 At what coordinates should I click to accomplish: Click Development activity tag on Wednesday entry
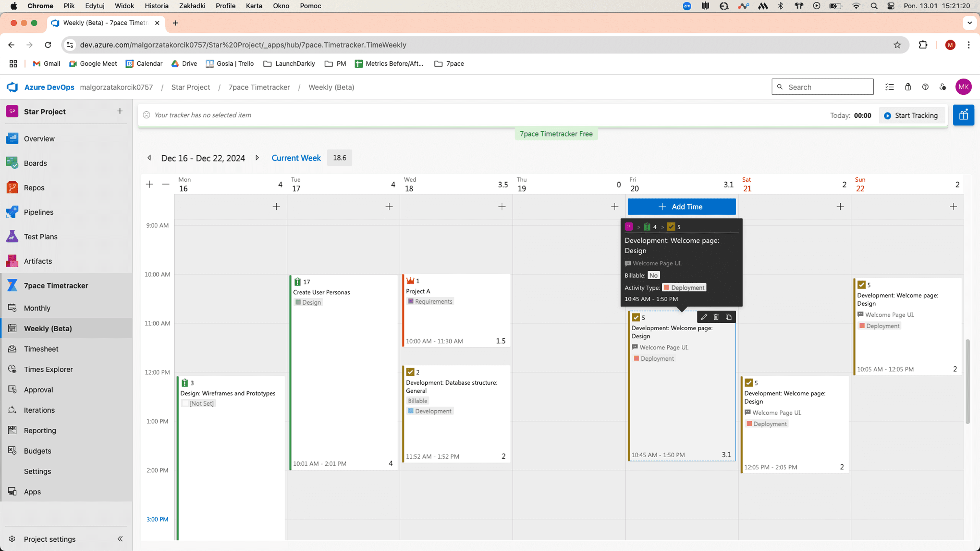(430, 411)
